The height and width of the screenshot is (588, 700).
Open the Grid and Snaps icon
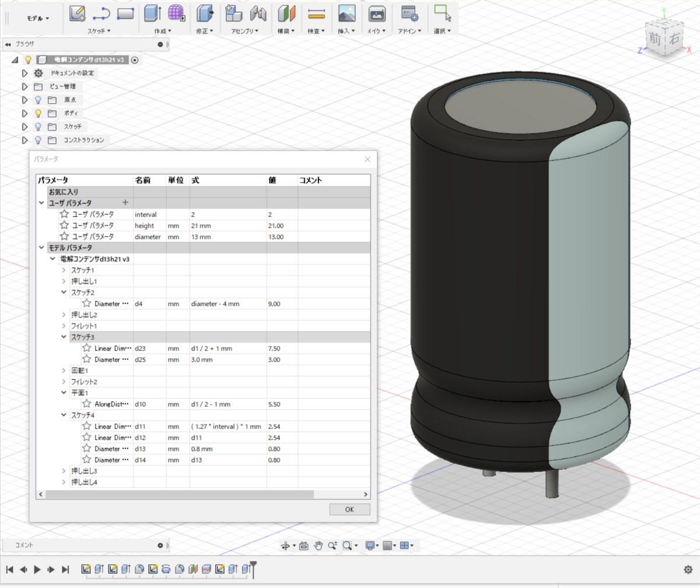click(387, 545)
